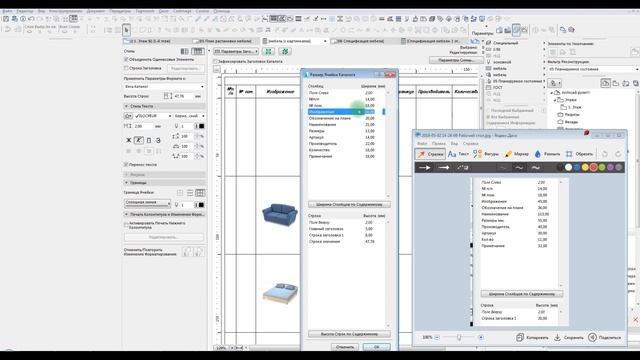
Task: Click the first green fit-in-window icon
Action: [x=268, y=51]
